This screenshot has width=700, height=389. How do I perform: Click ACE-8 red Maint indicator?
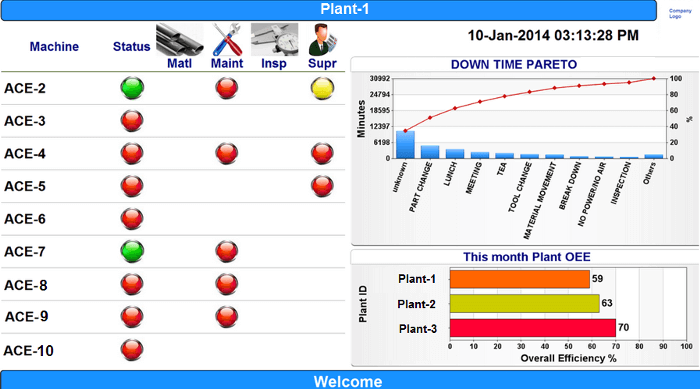tap(227, 284)
